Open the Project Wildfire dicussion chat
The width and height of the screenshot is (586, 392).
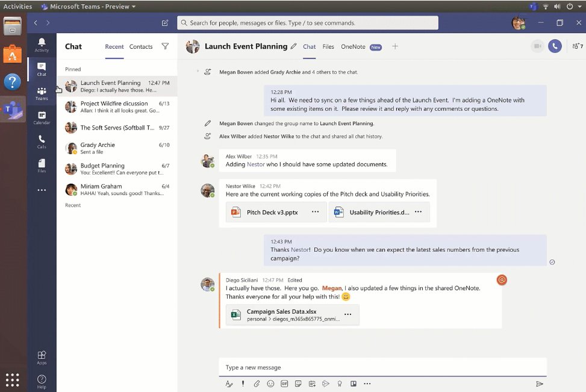117,107
